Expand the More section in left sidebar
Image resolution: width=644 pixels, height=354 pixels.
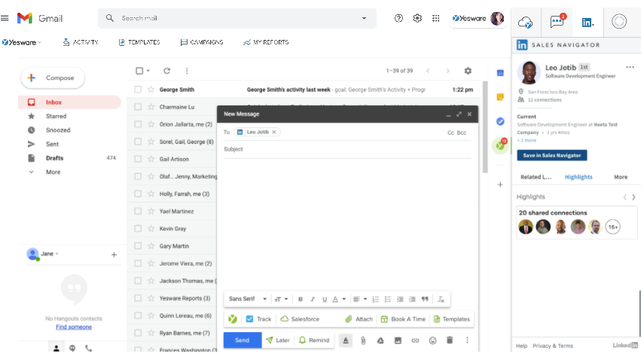(x=53, y=172)
